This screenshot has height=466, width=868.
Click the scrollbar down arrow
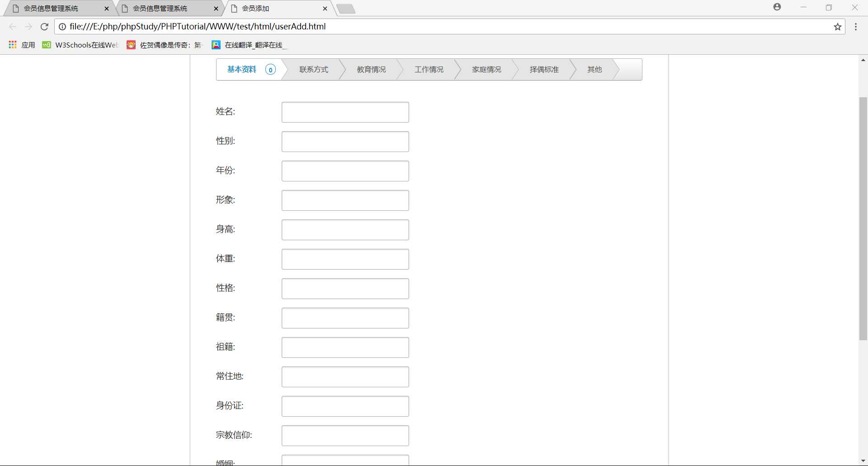coord(863,461)
